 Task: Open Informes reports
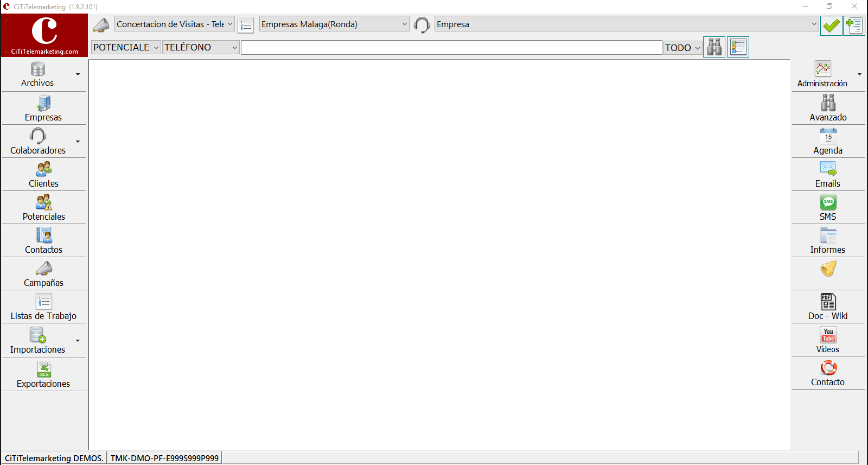coord(828,241)
